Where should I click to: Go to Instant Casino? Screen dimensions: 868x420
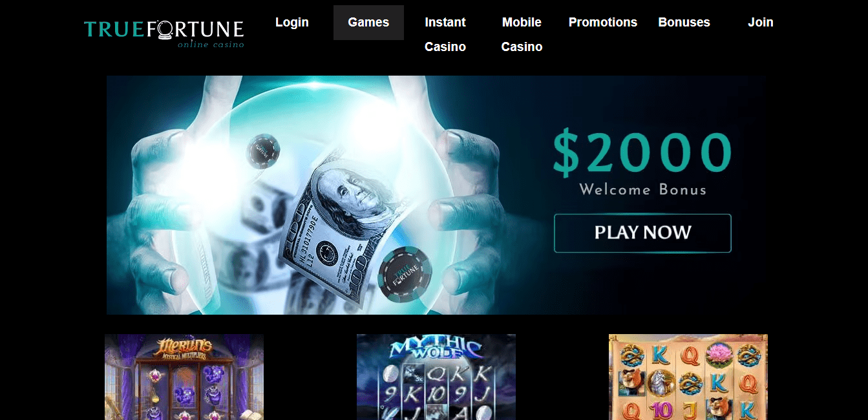[x=445, y=34]
